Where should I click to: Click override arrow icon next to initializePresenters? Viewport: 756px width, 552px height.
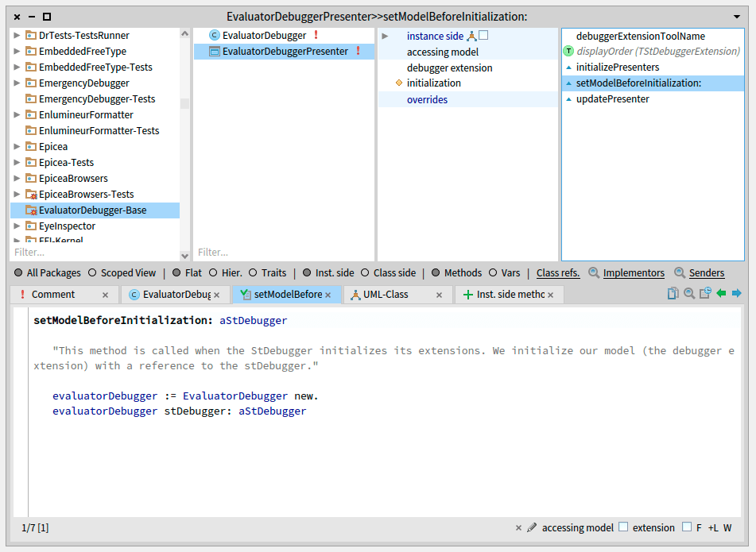coord(568,68)
